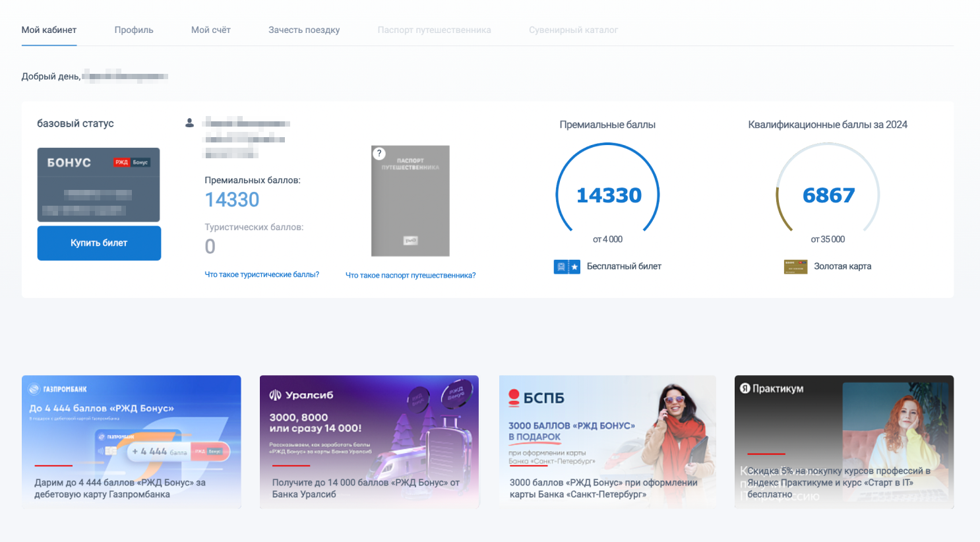Click the traveler passport cover image
Screen dimensions: 980x542
[x=410, y=200]
